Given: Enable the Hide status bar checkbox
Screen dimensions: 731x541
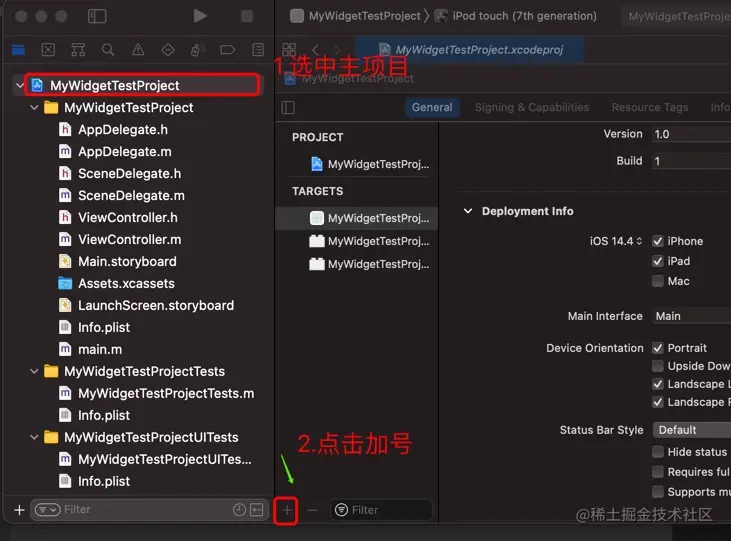Looking at the screenshot, I should 657,452.
